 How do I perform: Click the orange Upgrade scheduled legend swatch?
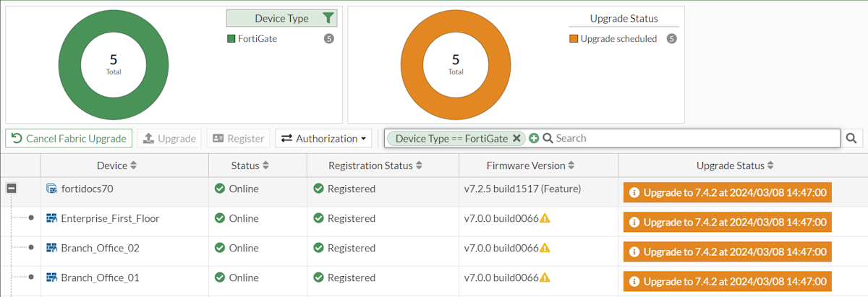click(574, 39)
